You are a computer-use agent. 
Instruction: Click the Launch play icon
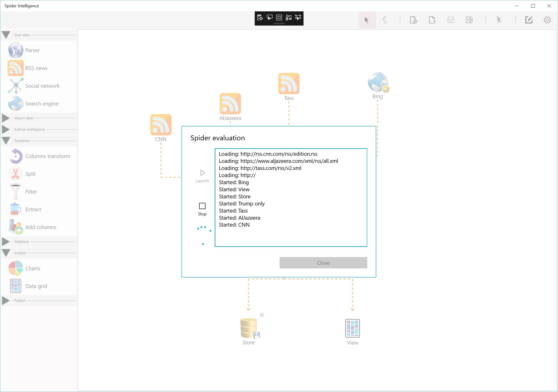[x=202, y=173]
